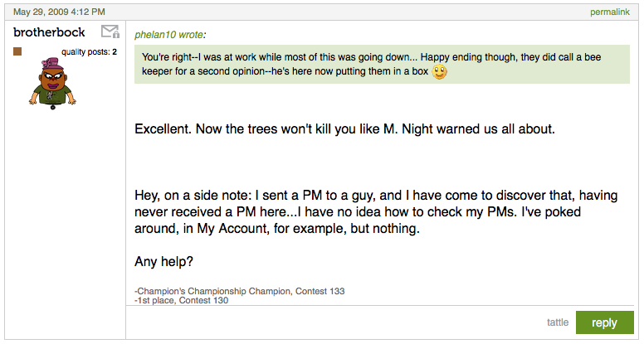The image size is (644, 344).
Task: Open the permalink for this post
Action: tap(612, 12)
